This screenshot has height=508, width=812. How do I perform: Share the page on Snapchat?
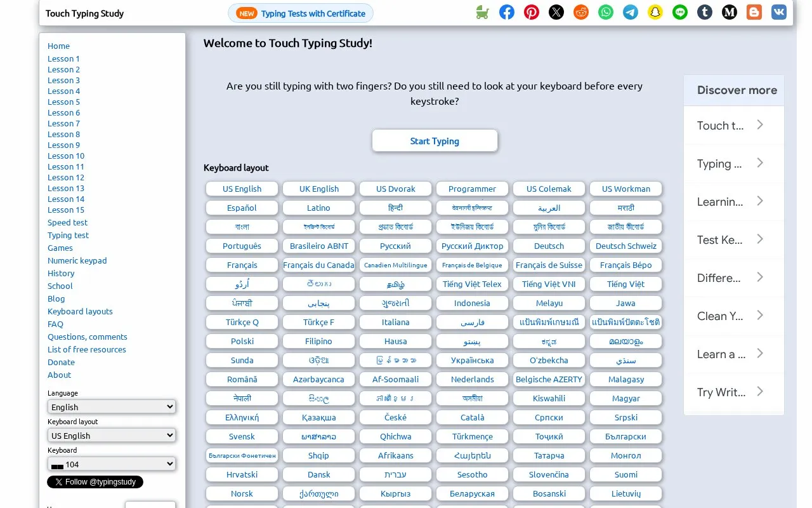pyautogui.click(x=655, y=12)
